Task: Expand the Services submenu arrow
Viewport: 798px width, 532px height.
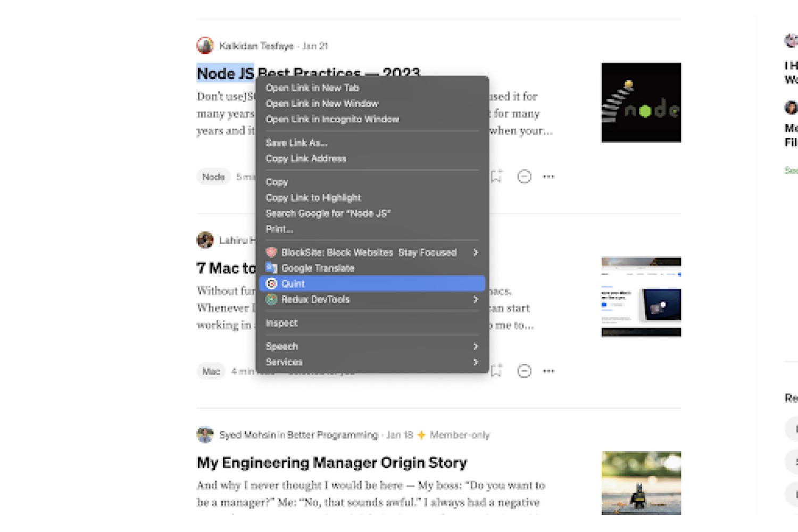Action: 476,362
